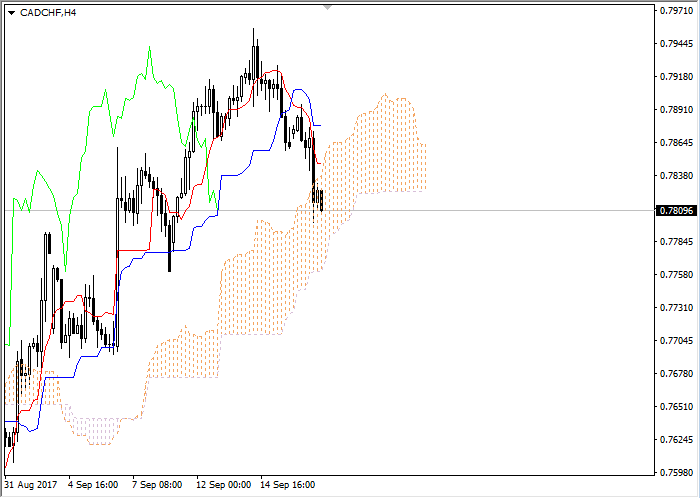
Task: Select the current price label 0.78096
Action: (x=676, y=210)
